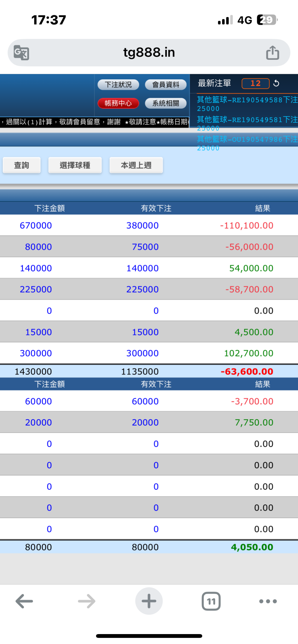Open the 下注狀況 tab

pos(118,85)
